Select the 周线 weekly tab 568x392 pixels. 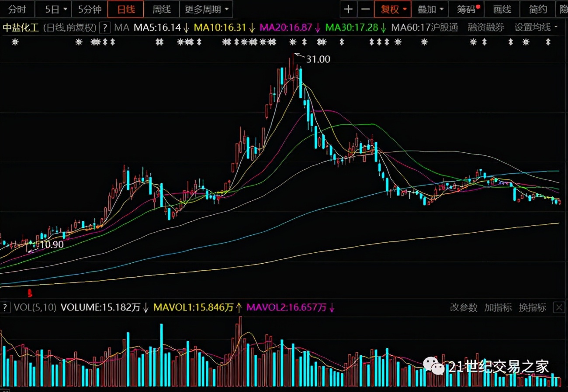tap(161, 9)
